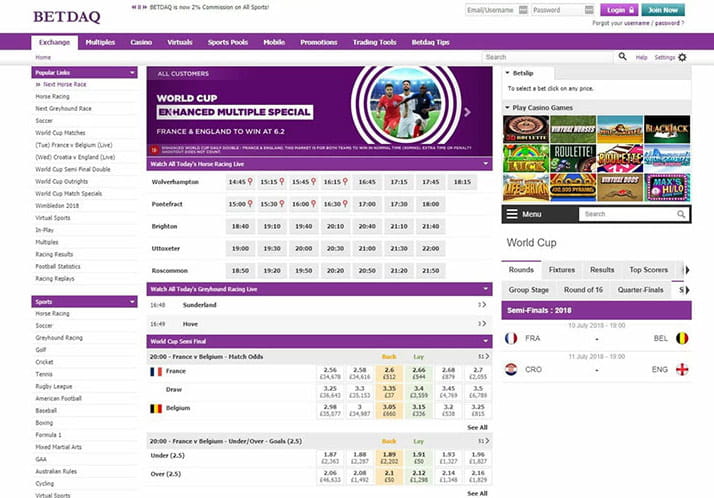The height and width of the screenshot is (498, 714).
Task: Click the CRO flag in Semi-Finals widget
Action: [511, 369]
